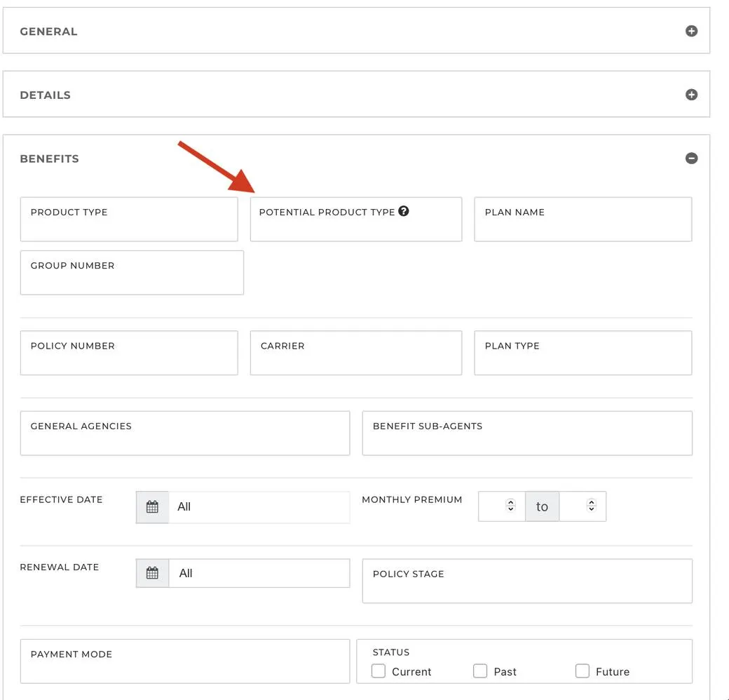Screen dimensions: 729x700
Task: Expand the General section plus icon
Action: tap(691, 31)
